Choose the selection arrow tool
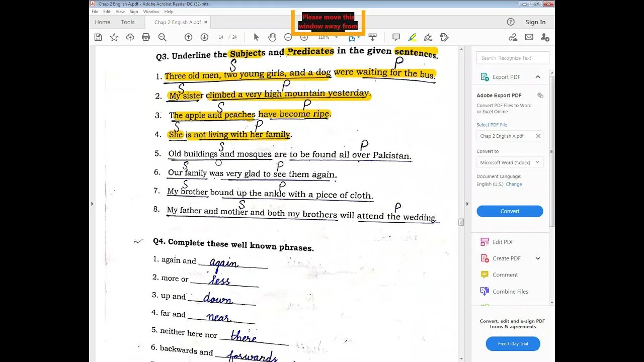The image size is (644, 362). 256,37
